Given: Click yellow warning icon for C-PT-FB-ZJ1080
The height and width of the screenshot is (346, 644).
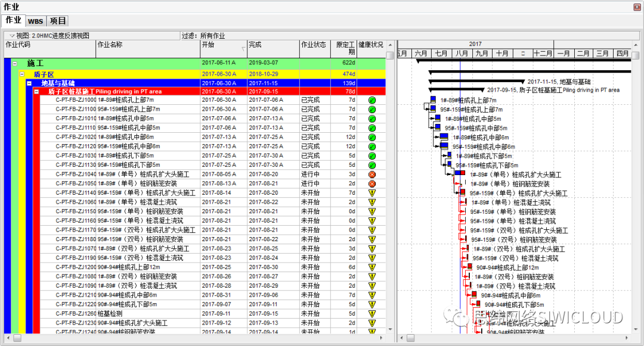Looking at the screenshot, I should pos(372,277).
